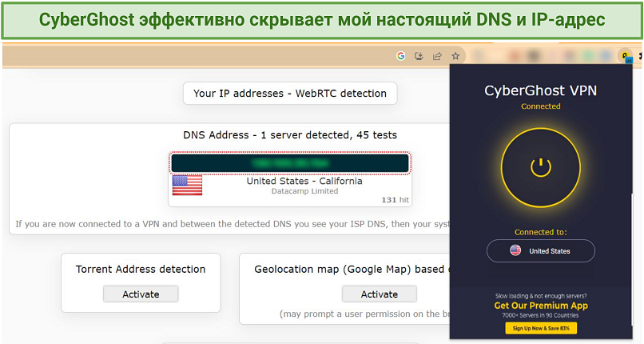Viewport: 644px width, 344px height.
Task: Click the DNS Address 1 server detected heading
Action: click(290, 135)
